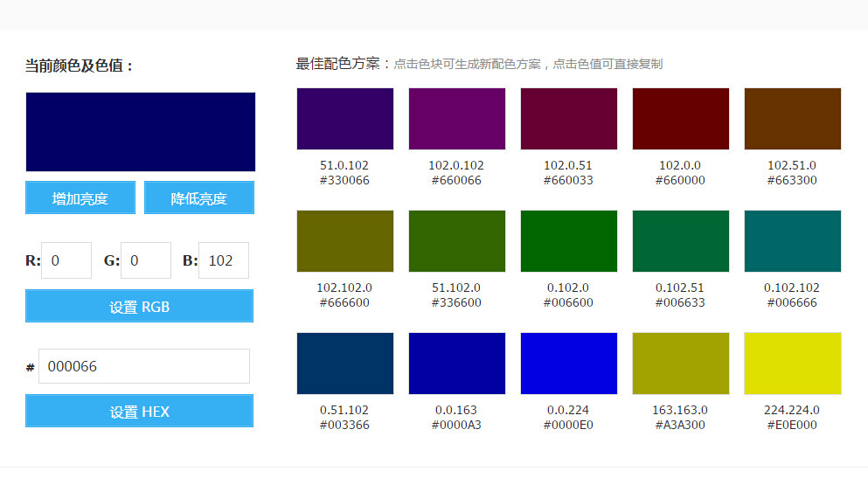Pick the green #006600 color block

(x=569, y=241)
